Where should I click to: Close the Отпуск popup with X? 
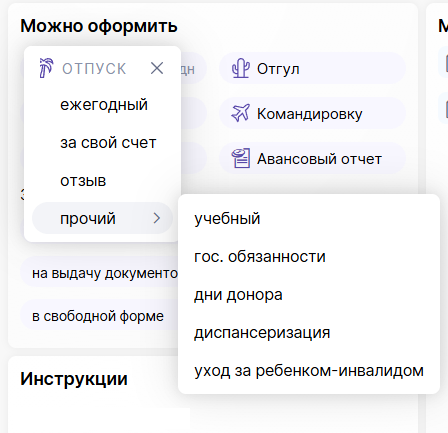[x=157, y=68]
